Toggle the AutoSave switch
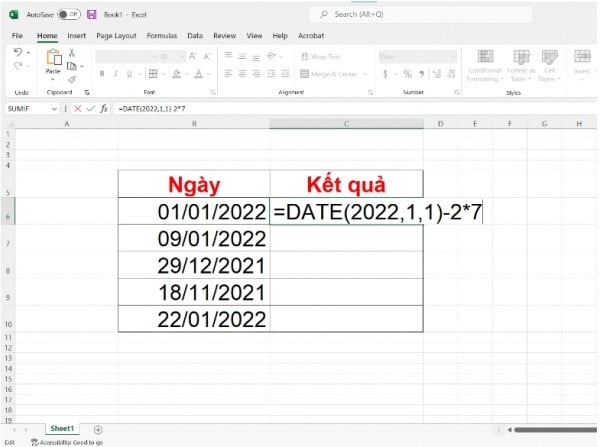The height and width of the screenshot is (447, 600). [x=69, y=15]
